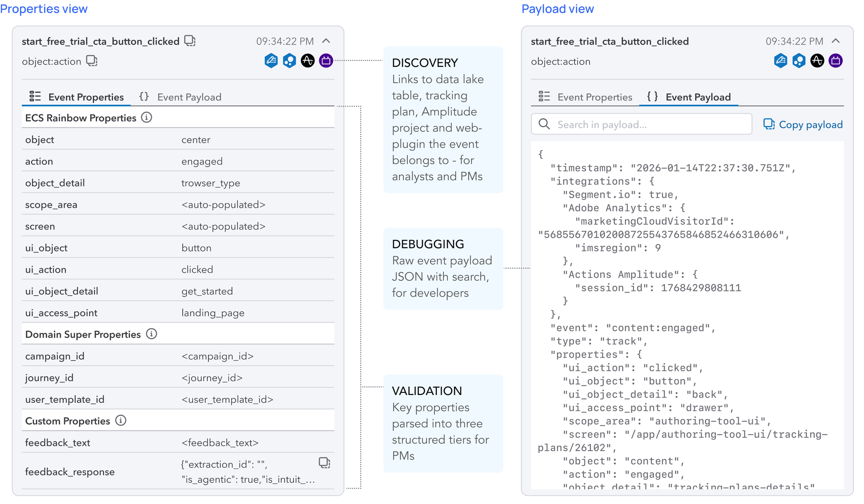This screenshot has height=504, width=864.
Task: Click the timestamp line in payload JSON
Action: 673,168
